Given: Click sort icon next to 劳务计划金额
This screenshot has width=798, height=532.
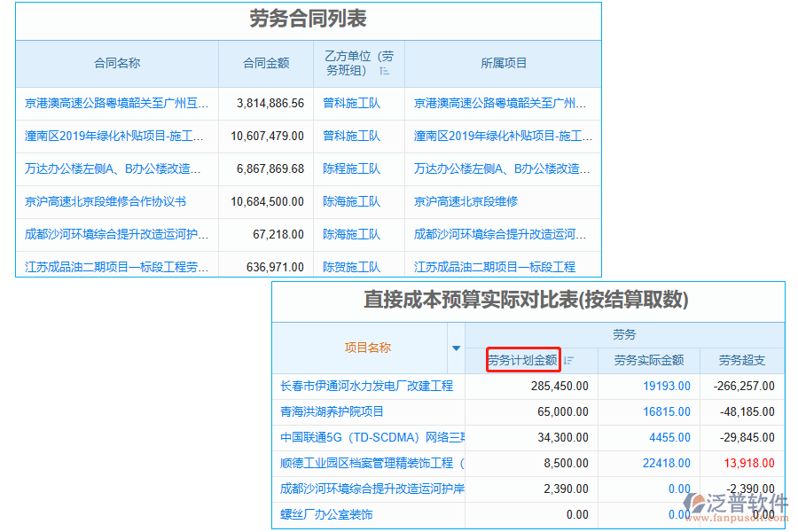Looking at the screenshot, I should (568, 360).
